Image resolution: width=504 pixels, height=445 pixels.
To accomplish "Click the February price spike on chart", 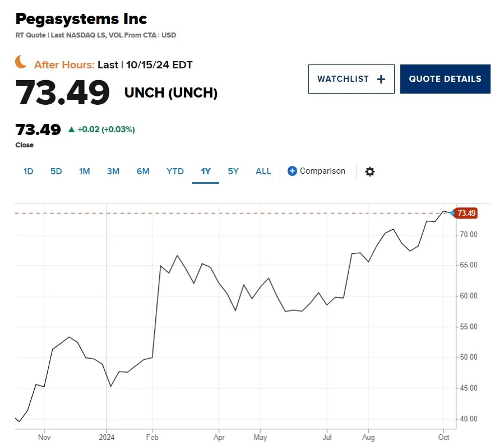I will coord(160,266).
